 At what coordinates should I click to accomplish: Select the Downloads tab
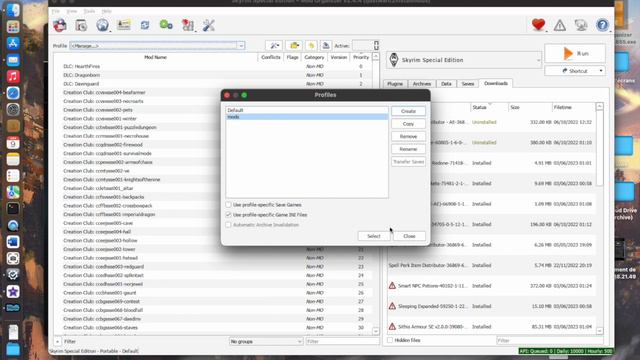(496, 83)
